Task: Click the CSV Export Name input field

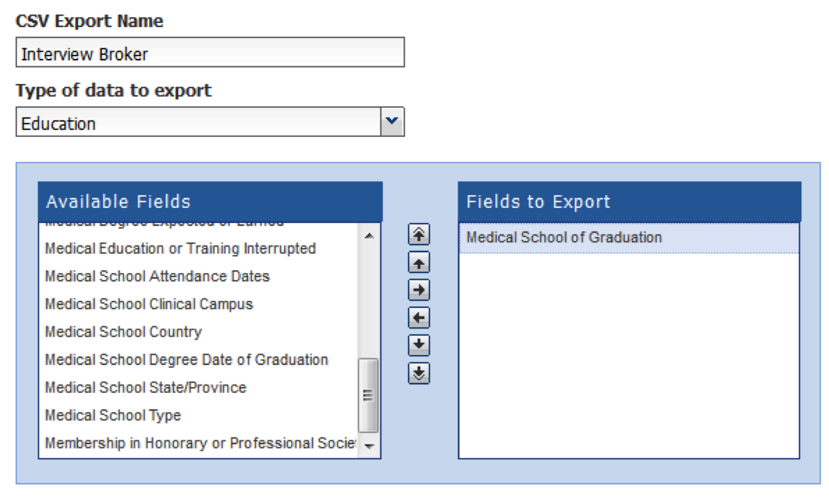Action: (210, 52)
